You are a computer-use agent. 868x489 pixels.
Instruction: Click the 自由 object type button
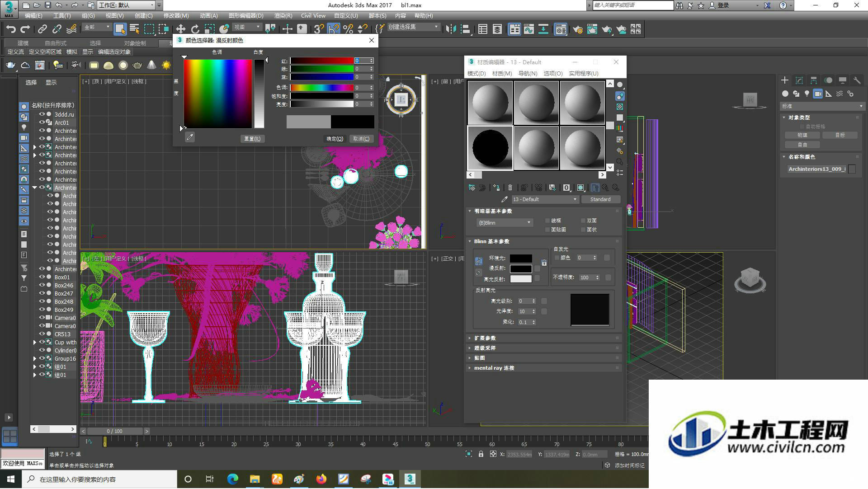pos(802,145)
